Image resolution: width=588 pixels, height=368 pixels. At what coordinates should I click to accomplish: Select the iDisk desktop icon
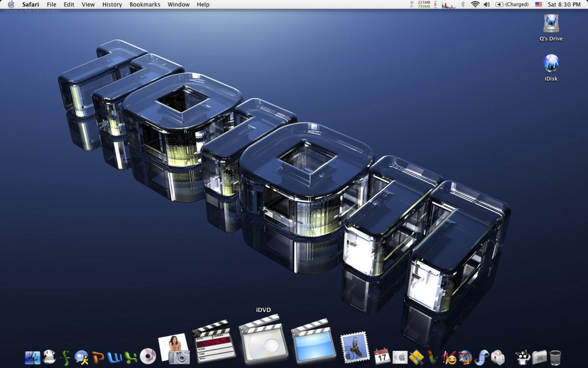[x=551, y=68]
